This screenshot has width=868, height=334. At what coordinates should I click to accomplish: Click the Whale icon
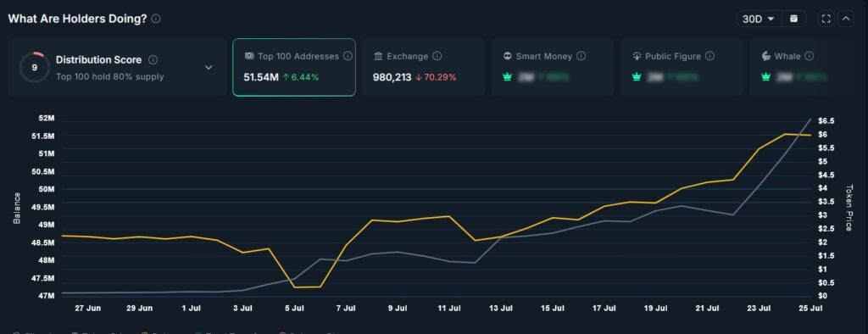[766, 56]
